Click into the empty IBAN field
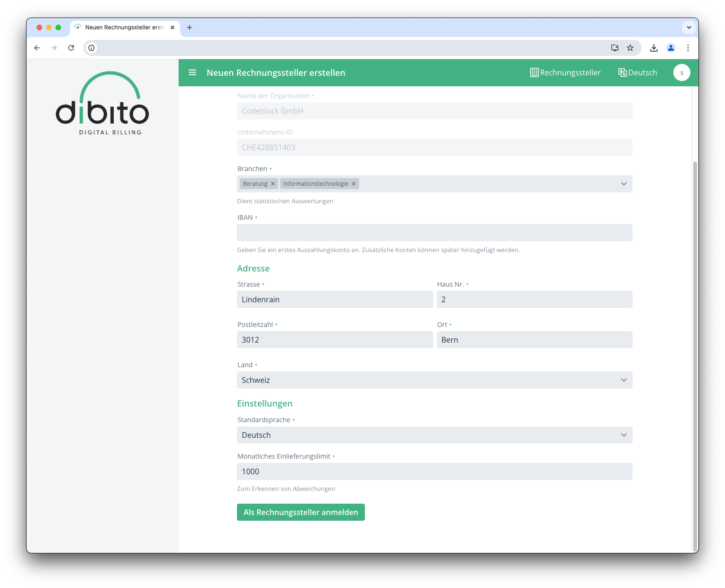Screen dimensions: 725x588 click(x=434, y=233)
